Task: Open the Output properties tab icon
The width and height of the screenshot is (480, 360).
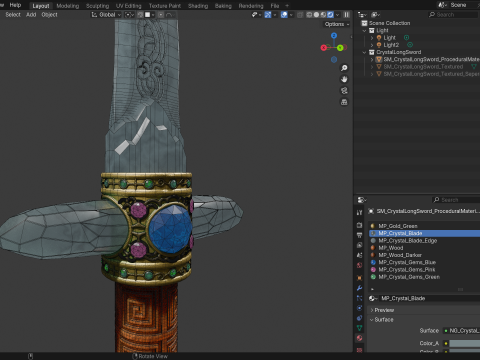Action: click(359, 235)
